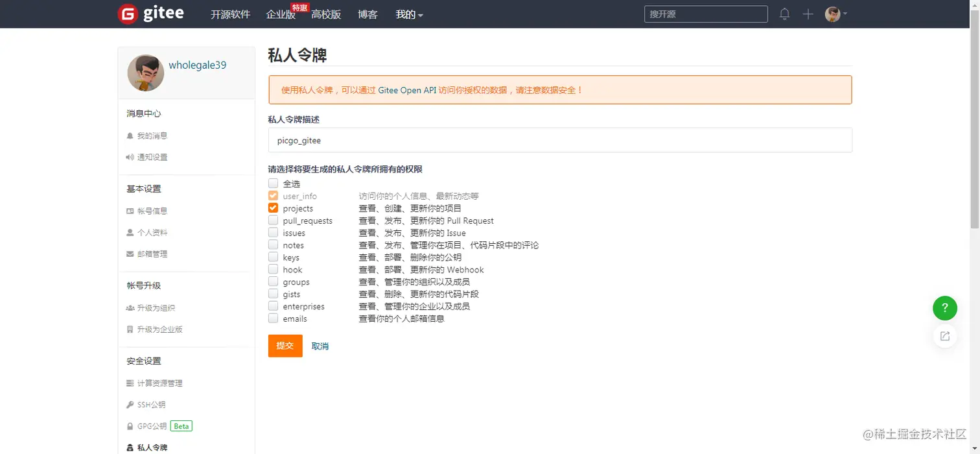Click the orange 提交 button
980x454 pixels.
285,346
